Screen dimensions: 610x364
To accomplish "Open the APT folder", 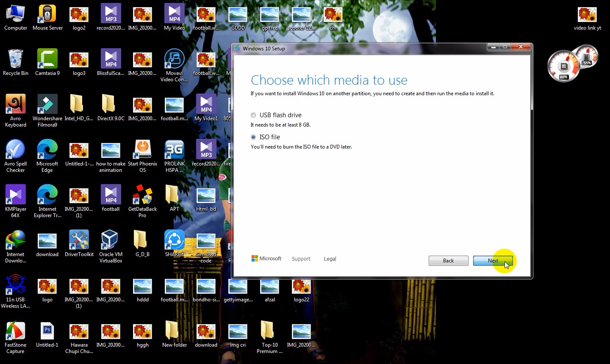I will coord(174,198).
